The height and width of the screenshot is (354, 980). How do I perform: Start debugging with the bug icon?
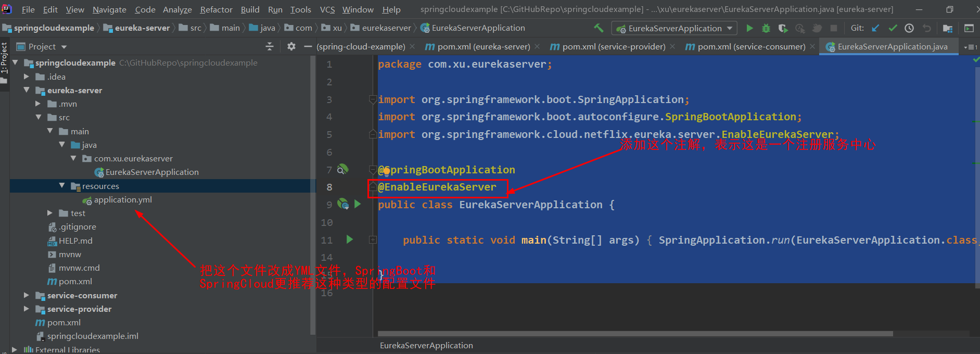(766, 28)
